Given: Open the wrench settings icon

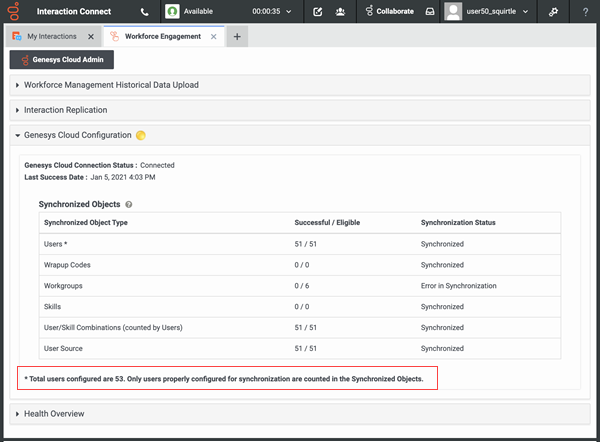Looking at the screenshot, I should [553, 12].
